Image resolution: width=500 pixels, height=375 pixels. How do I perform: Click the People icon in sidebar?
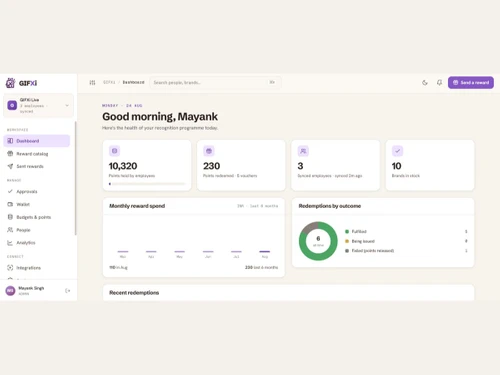point(10,230)
